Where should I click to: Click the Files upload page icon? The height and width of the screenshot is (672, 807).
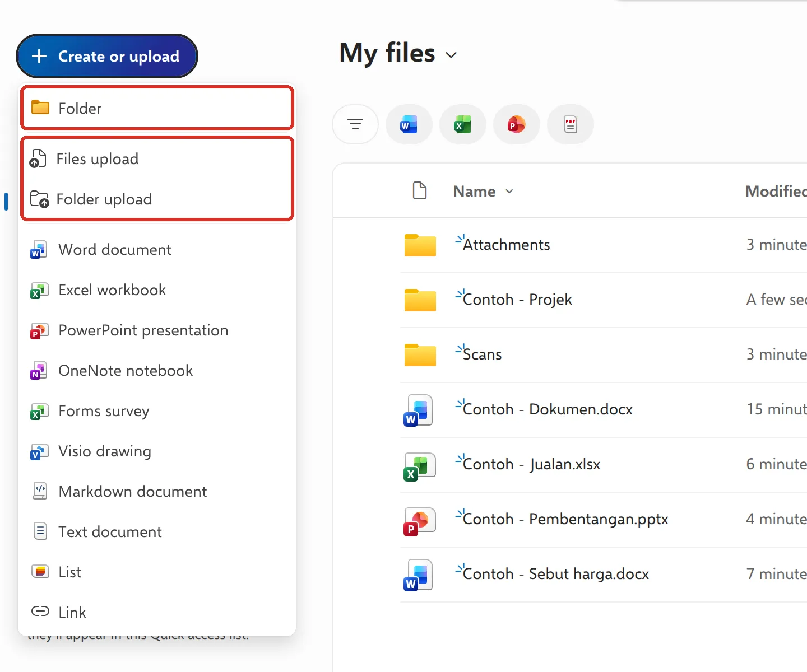tap(38, 158)
